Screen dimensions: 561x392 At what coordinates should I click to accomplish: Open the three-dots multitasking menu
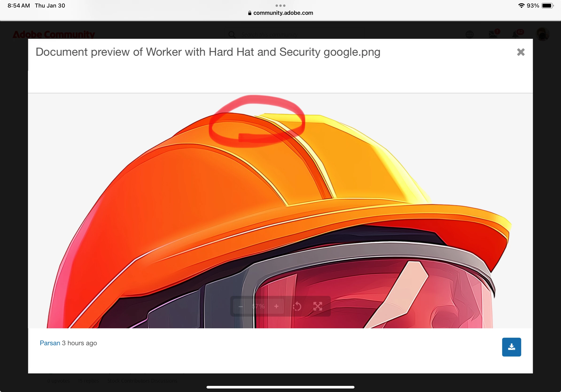pos(280,5)
